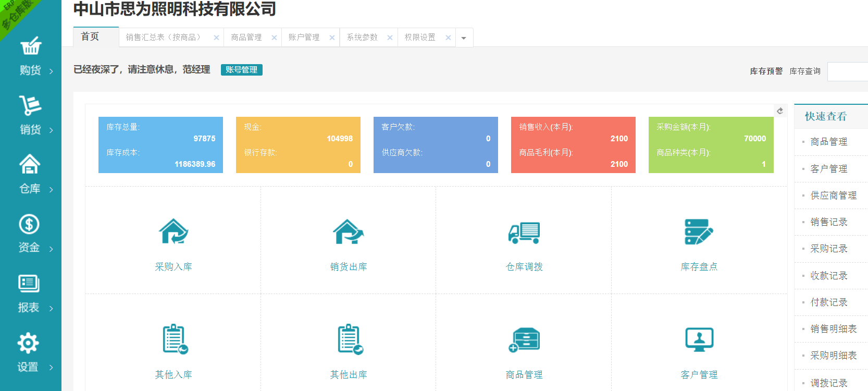Click the yellow 现金 summary card
868x391 pixels.
tap(298, 145)
